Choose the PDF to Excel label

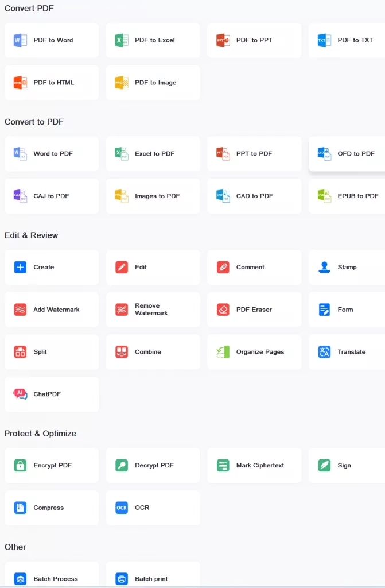[155, 40]
